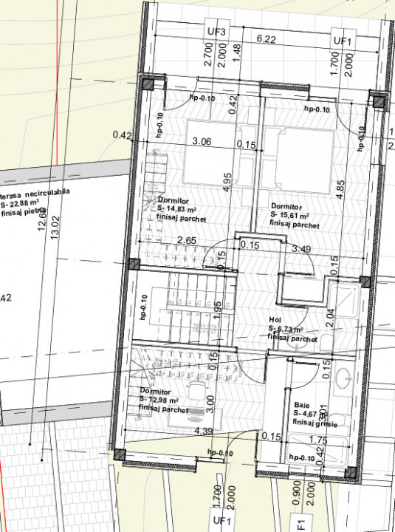Click the shower tray symbol near 2.04
The image size is (395, 532).
(x=344, y=300)
